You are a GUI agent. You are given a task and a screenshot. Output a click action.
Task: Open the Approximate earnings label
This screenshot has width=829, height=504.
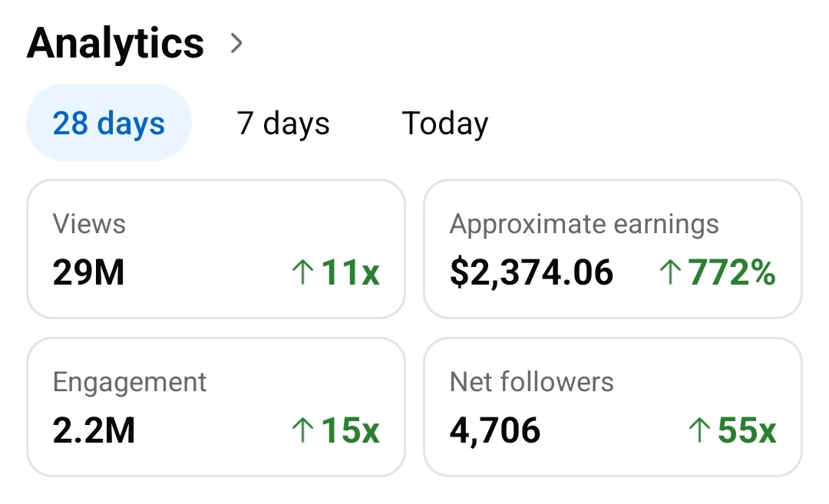pyautogui.click(x=584, y=225)
